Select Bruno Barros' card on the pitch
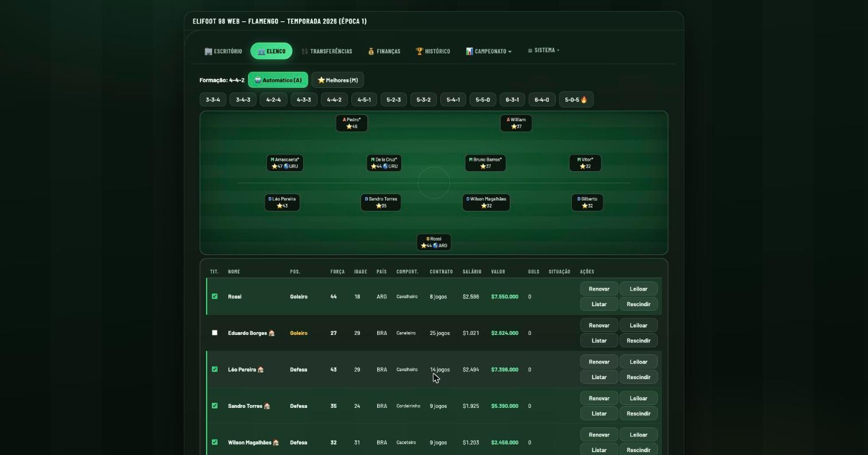 coord(486,163)
